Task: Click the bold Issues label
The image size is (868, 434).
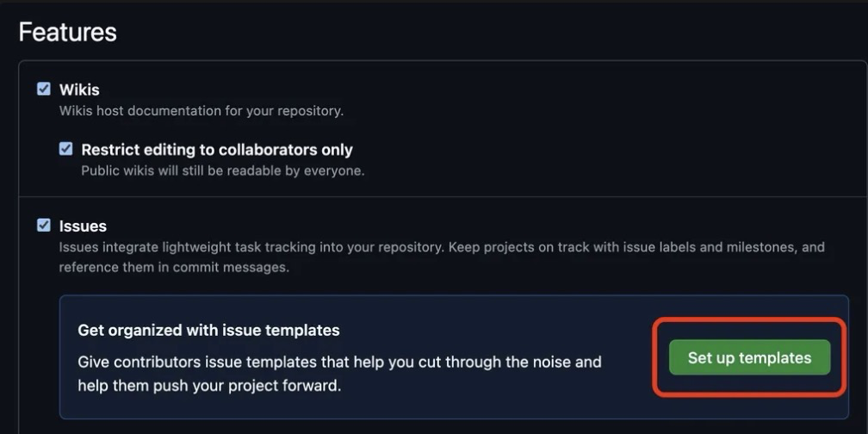Action: tap(83, 226)
